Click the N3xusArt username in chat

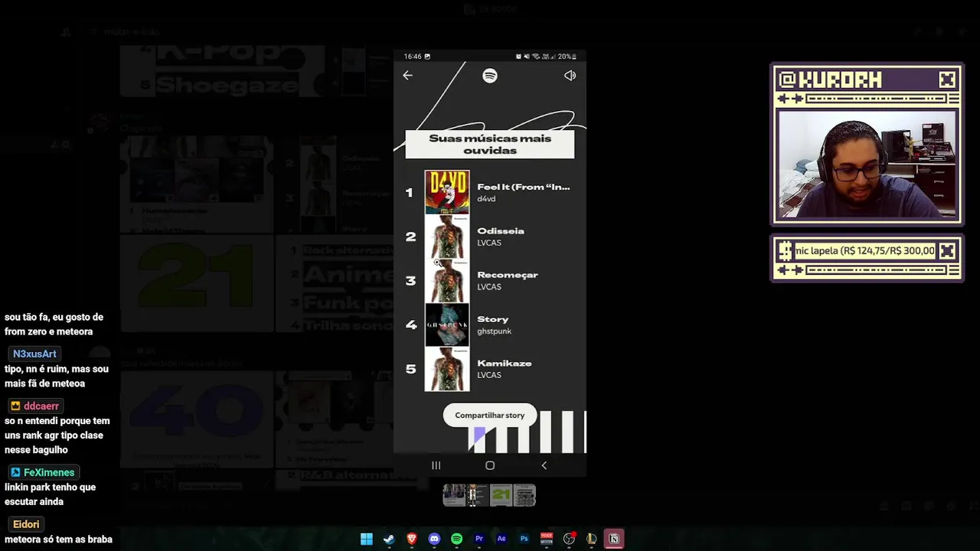coord(34,354)
